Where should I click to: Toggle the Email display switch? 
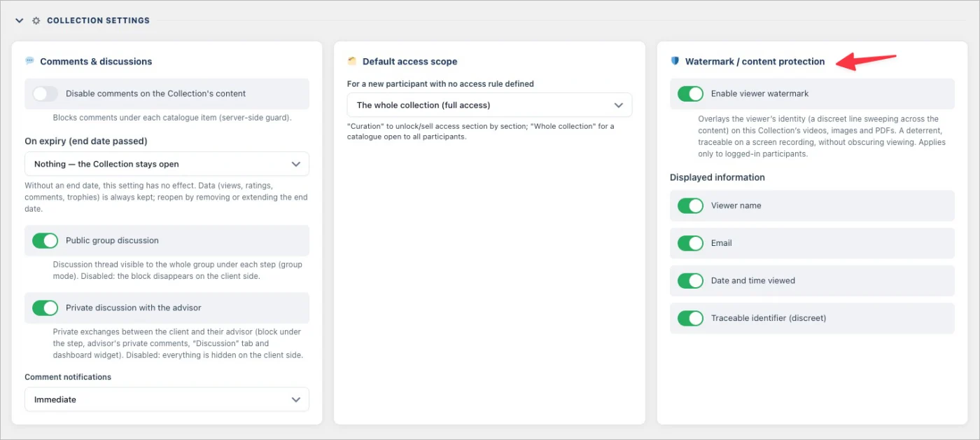pyautogui.click(x=690, y=243)
